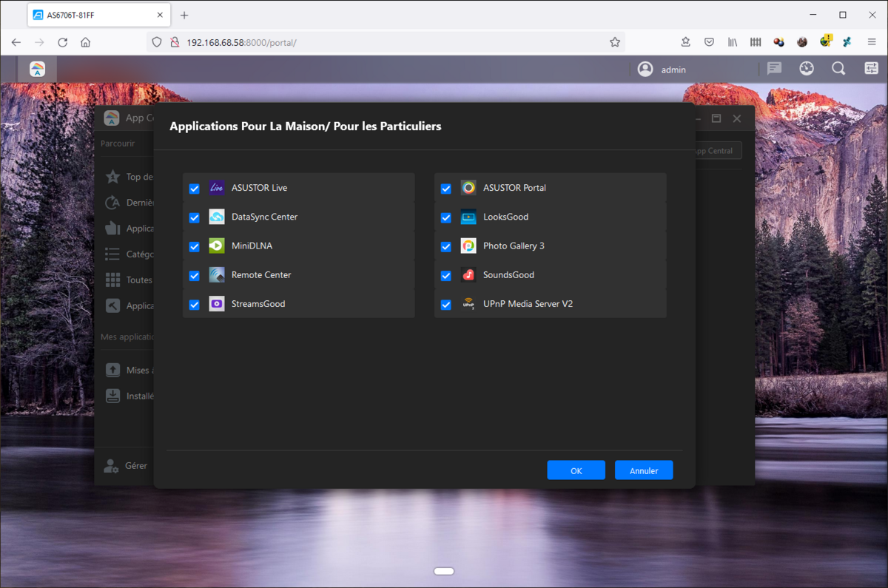Select the UPnP Media Server V2 label
The height and width of the screenshot is (588, 888).
coord(528,304)
